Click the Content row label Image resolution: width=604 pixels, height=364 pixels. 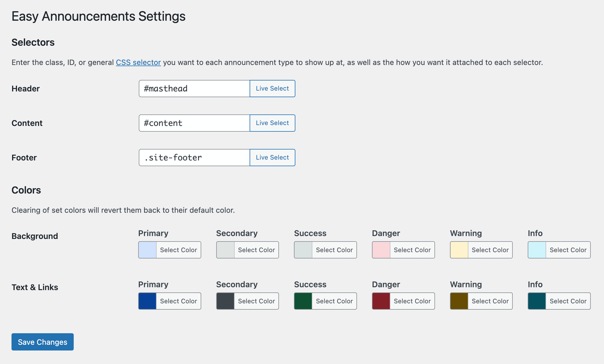coord(27,123)
